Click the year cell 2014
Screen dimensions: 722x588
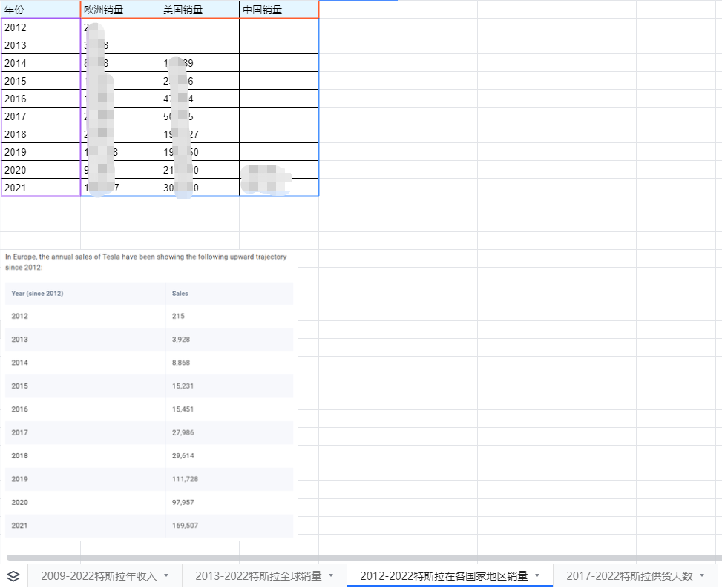[x=41, y=63]
